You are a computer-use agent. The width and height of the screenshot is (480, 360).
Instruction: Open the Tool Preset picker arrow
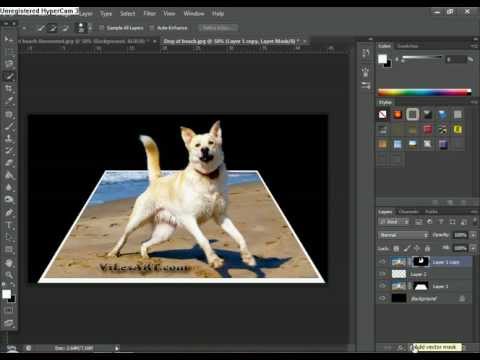click(x=24, y=28)
